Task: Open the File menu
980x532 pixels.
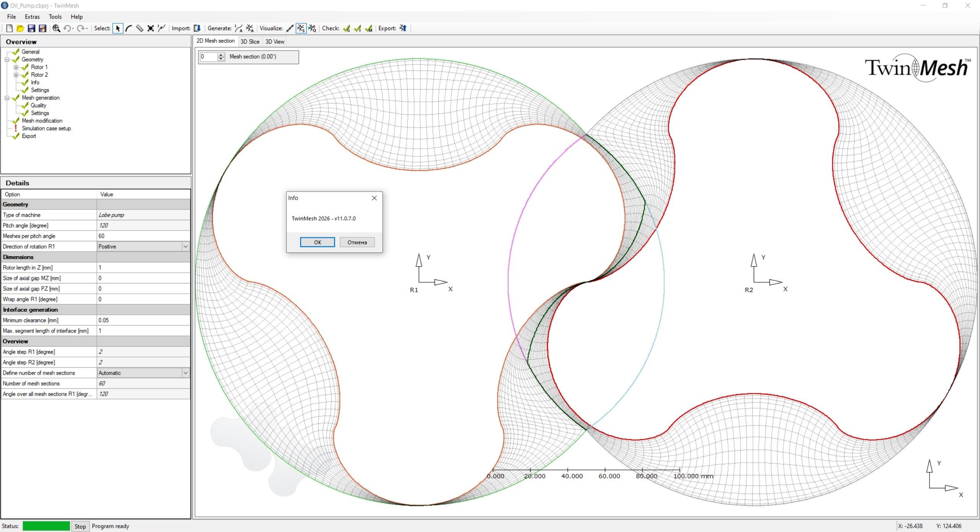Action: (11, 17)
